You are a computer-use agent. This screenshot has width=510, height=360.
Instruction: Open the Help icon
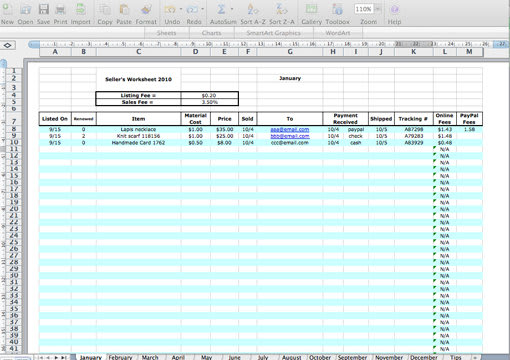click(x=394, y=9)
